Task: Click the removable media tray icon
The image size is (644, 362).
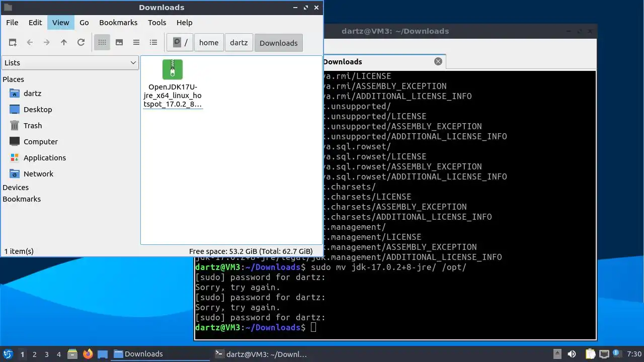Action: click(557, 354)
